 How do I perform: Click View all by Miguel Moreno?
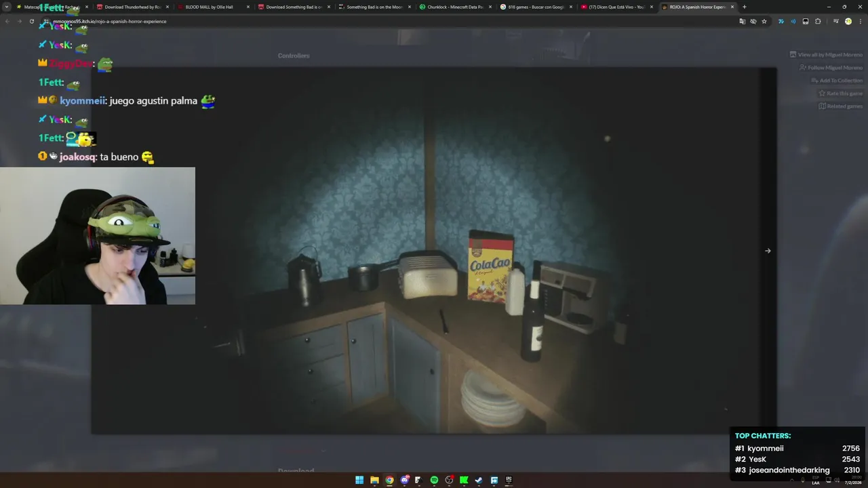(x=826, y=55)
